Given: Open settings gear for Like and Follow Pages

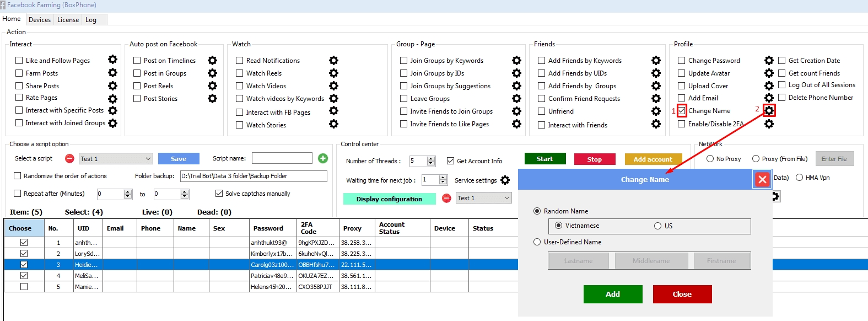Looking at the screenshot, I should click(x=112, y=60).
